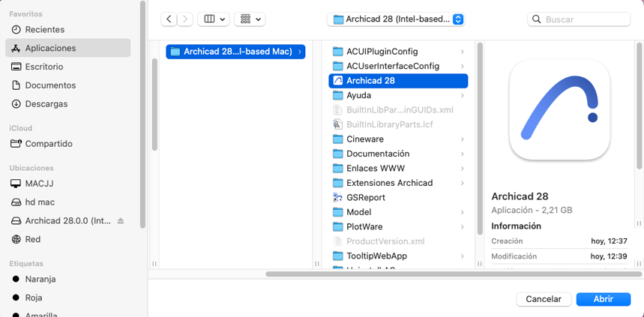Viewport: 644px width, 317px height.
Task: Select the MACJJ location
Action: coord(68,184)
